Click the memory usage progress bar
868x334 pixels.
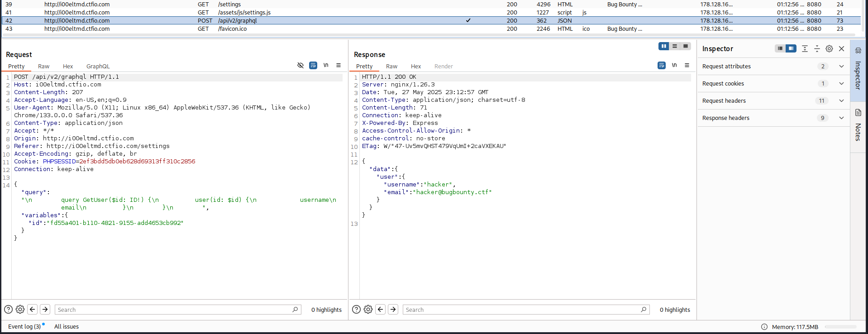click(840, 327)
